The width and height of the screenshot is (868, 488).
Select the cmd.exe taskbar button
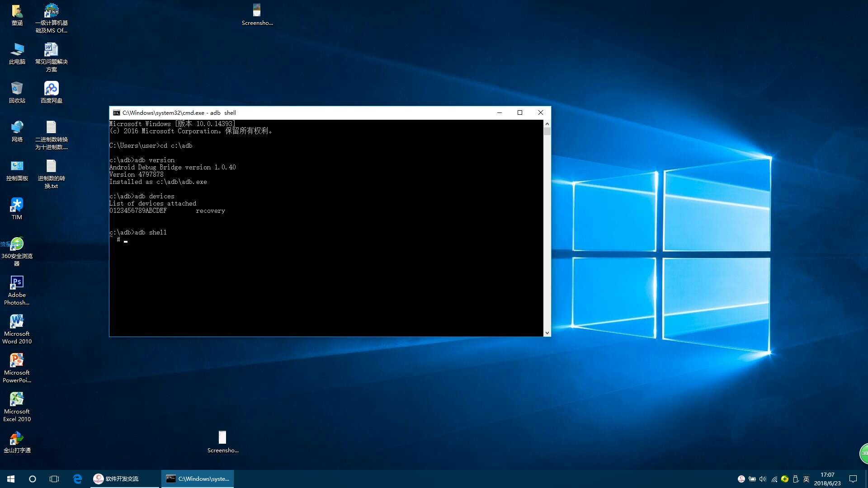click(x=198, y=479)
